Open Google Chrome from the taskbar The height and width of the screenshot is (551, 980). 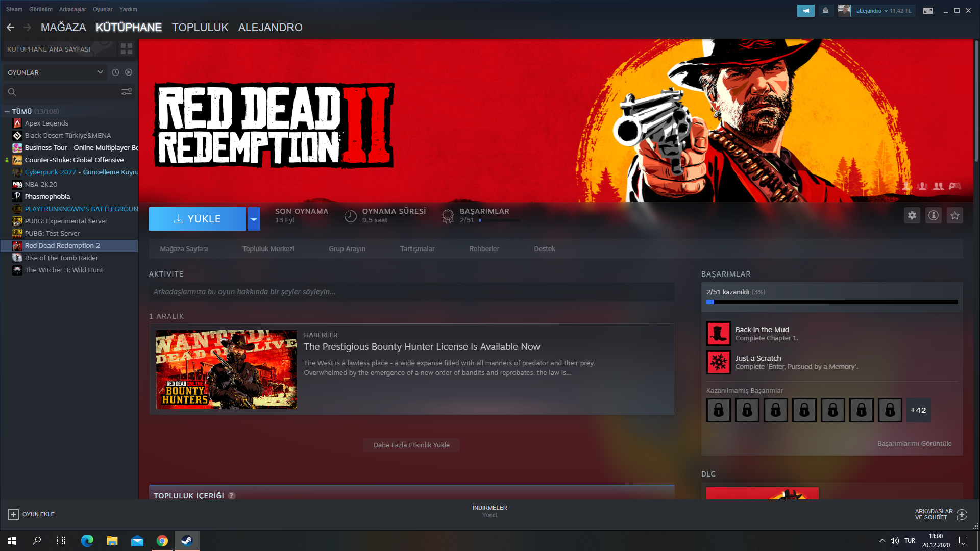coord(162,541)
